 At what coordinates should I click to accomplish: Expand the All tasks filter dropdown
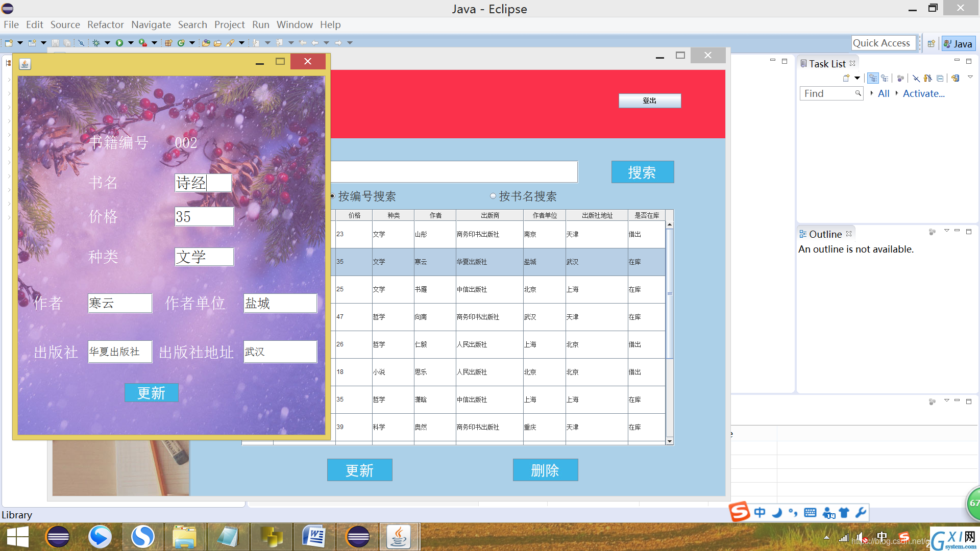873,93
